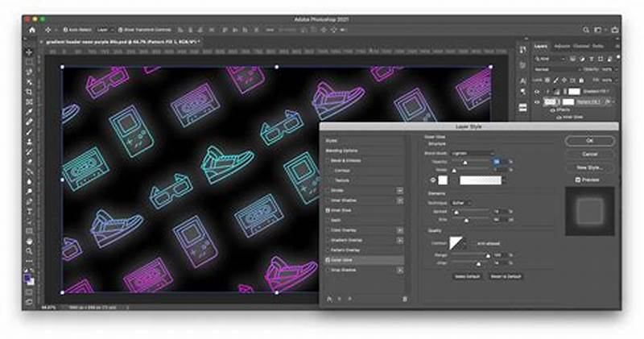This screenshot has width=644, height=339.
Task: Enable the Bevel & Emboss effect checkbox
Action: pyautogui.click(x=328, y=161)
